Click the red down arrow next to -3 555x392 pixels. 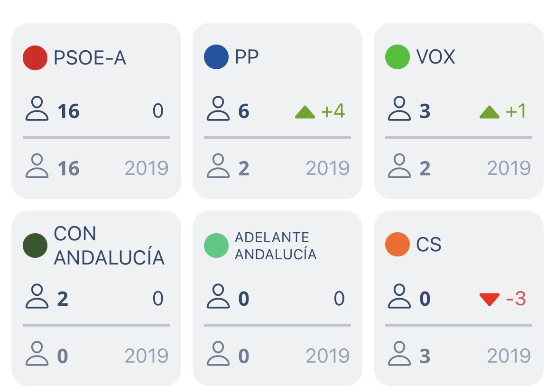coord(489,300)
